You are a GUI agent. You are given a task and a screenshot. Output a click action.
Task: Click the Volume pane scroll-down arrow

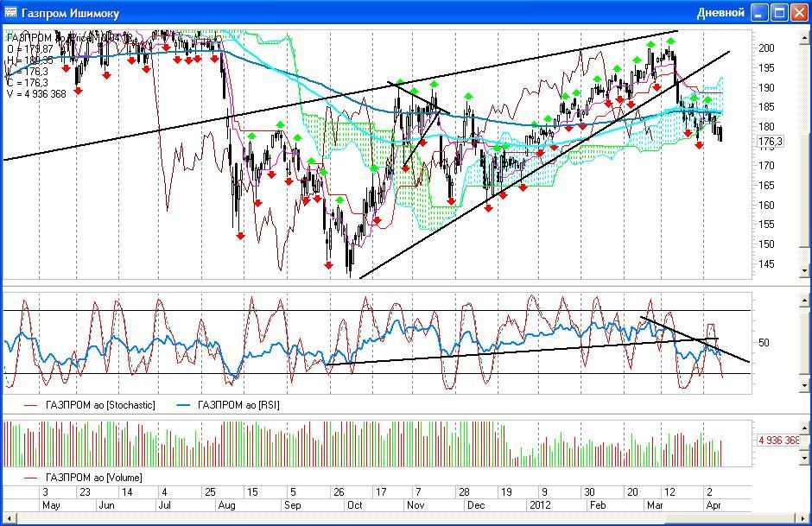(x=804, y=458)
